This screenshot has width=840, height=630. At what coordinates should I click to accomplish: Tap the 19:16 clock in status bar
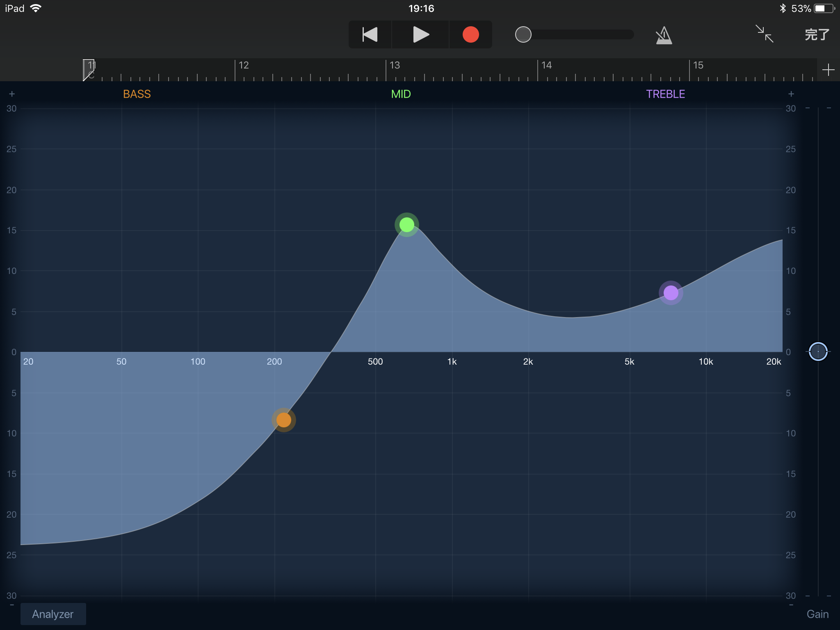[421, 8]
